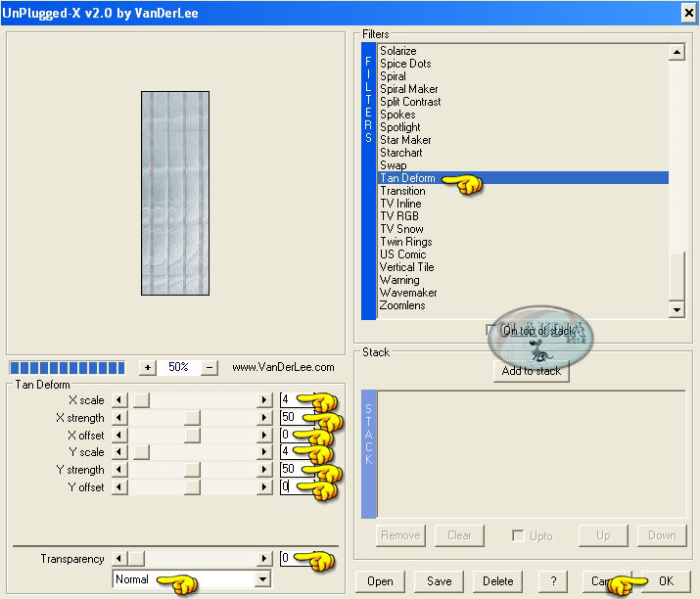Zoom out with the minus button
The height and width of the screenshot is (599, 700).
tap(210, 368)
